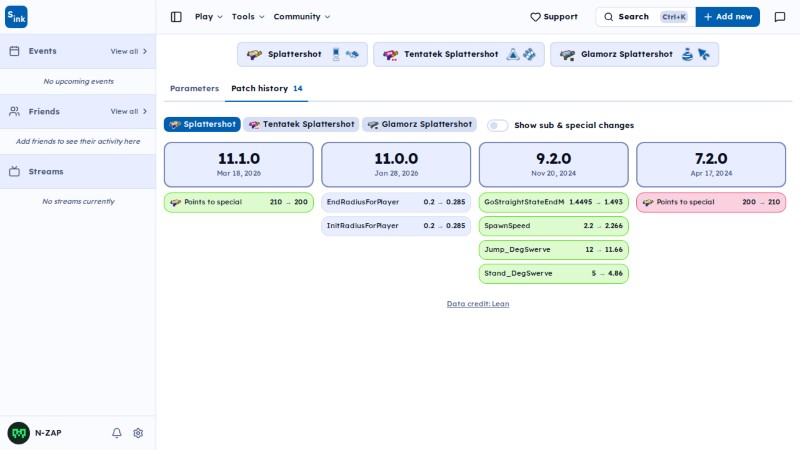Toggle Show sub & special changes switch
This screenshot has width=800, height=450.
497,126
